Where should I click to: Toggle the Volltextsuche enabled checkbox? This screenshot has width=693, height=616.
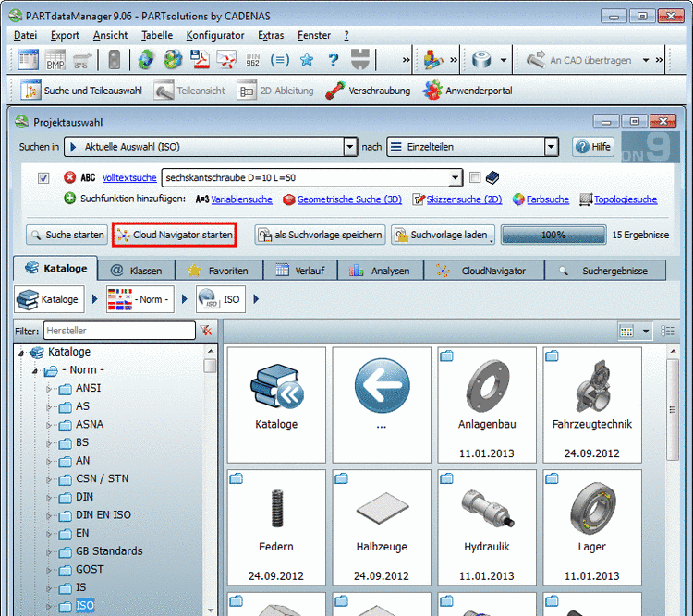click(x=43, y=177)
